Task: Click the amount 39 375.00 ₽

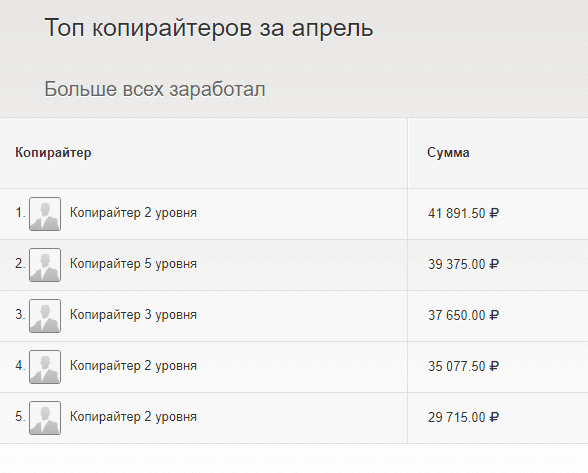Action: pyautogui.click(x=464, y=264)
